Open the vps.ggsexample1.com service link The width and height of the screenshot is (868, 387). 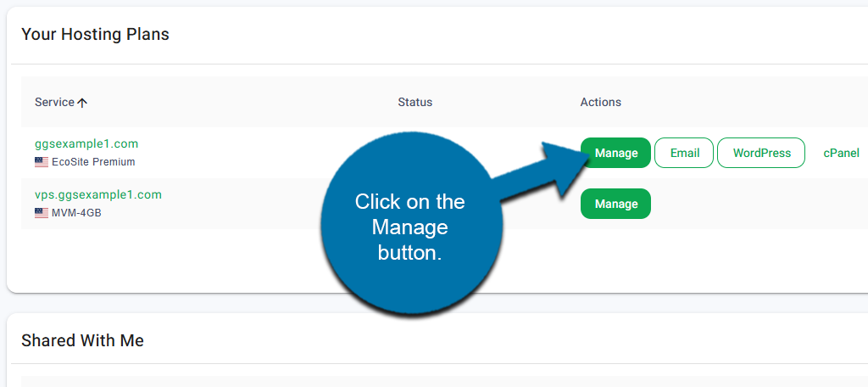pos(97,194)
